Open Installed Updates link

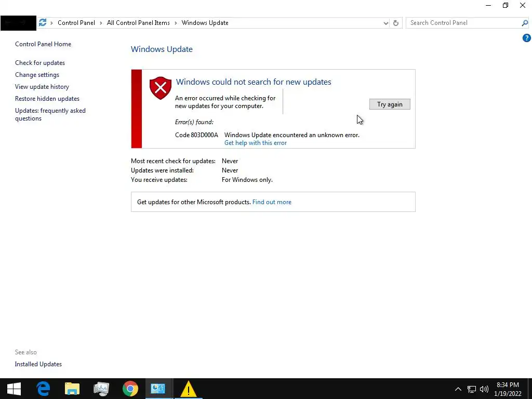pyautogui.click(x=38, y=364)
